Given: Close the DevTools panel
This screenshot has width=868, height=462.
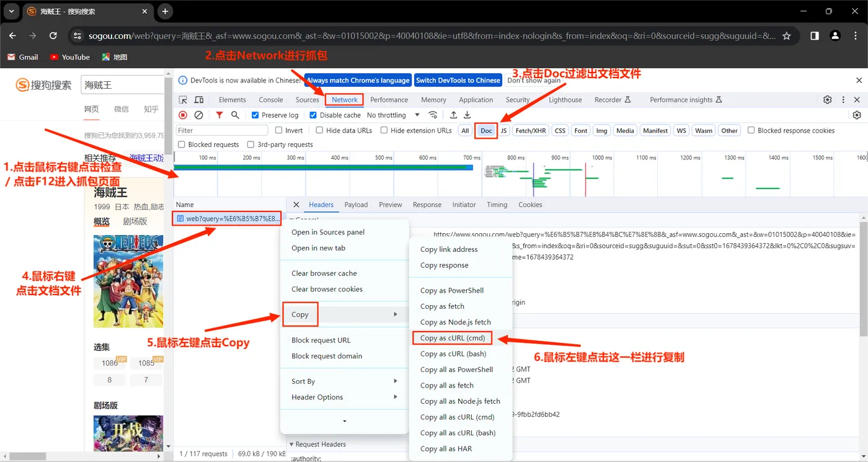Looking at the screenshot, I should (x=857, y=100).
